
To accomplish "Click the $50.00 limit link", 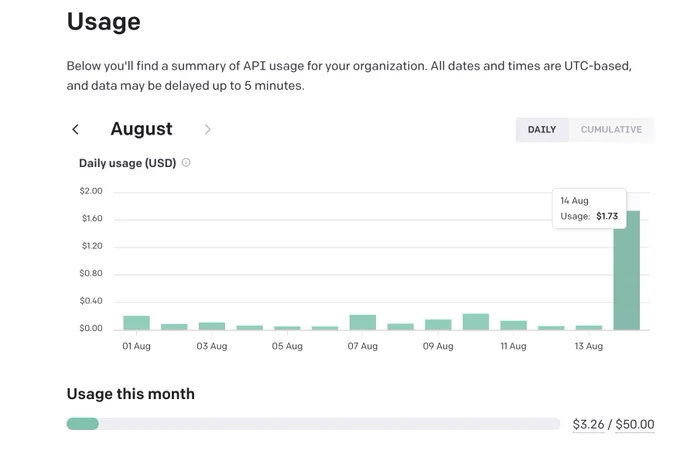I will 635,424.
